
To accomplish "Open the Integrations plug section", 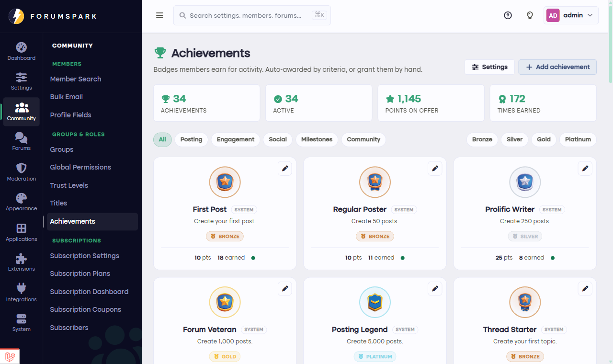I will pos(21,293).
